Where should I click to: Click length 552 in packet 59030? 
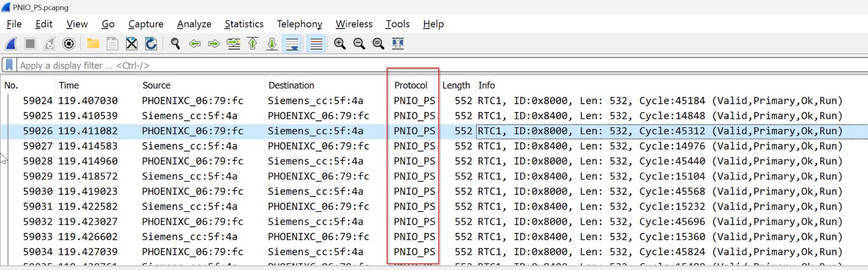click(x=463, y=192)
